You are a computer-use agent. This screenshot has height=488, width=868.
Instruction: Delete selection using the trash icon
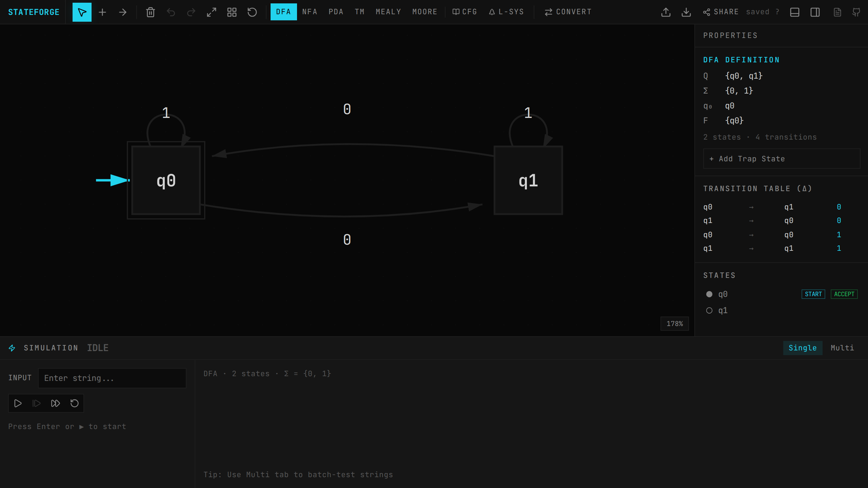coord(150,12)
